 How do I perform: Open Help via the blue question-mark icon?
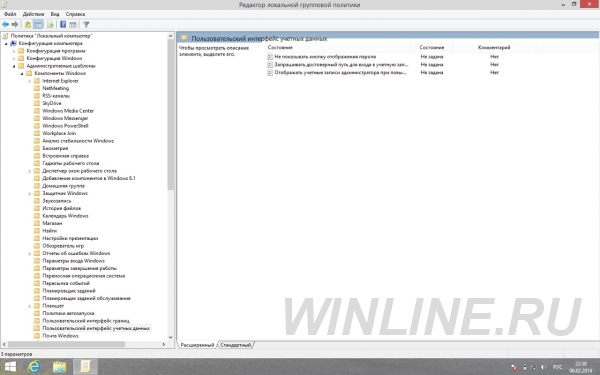[x=63, y=24]
